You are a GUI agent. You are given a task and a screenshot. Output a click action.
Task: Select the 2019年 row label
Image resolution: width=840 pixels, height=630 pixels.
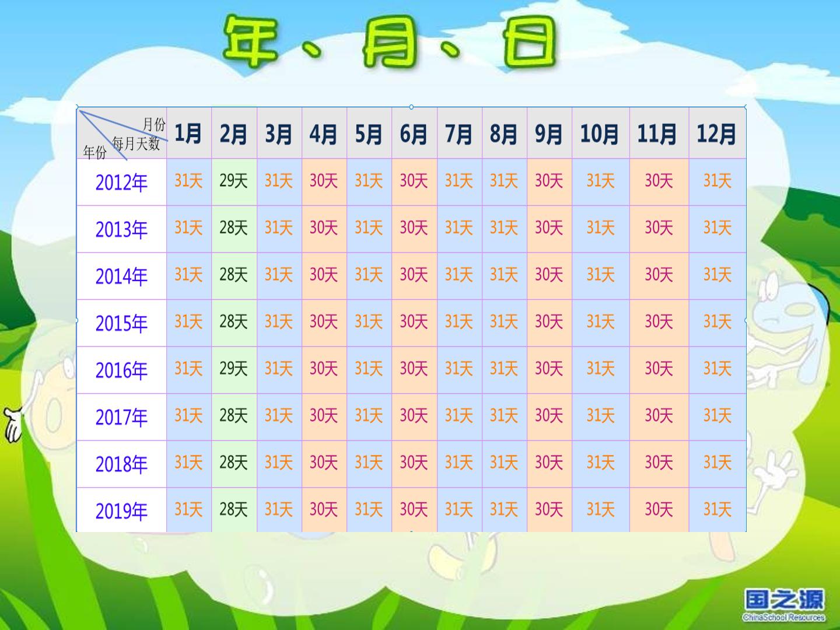tap(121, 512)
